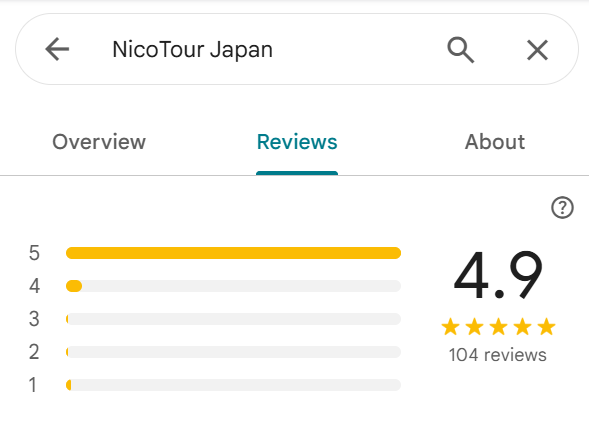Click the number 5 rating label
This screenshot has height=421, width=589.
pos(34,253)
